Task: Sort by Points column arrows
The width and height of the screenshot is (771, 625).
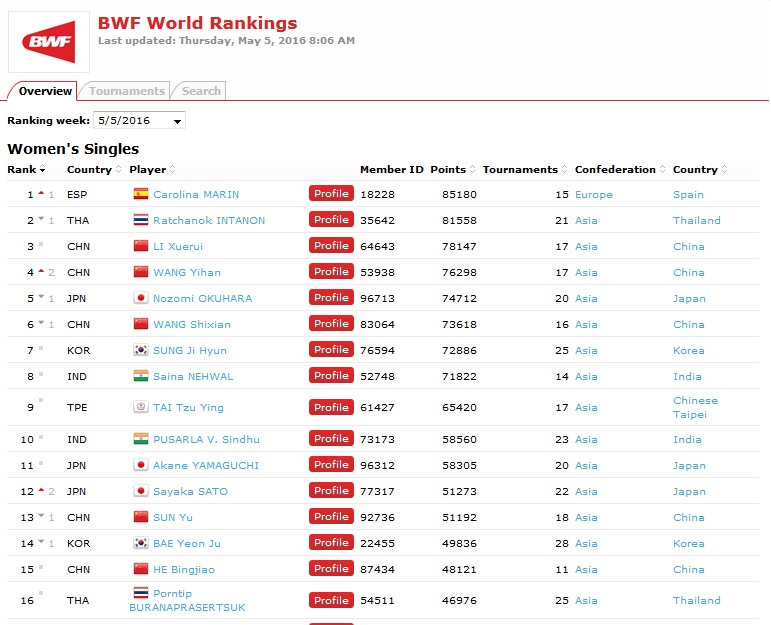Action: pos(473,170)
